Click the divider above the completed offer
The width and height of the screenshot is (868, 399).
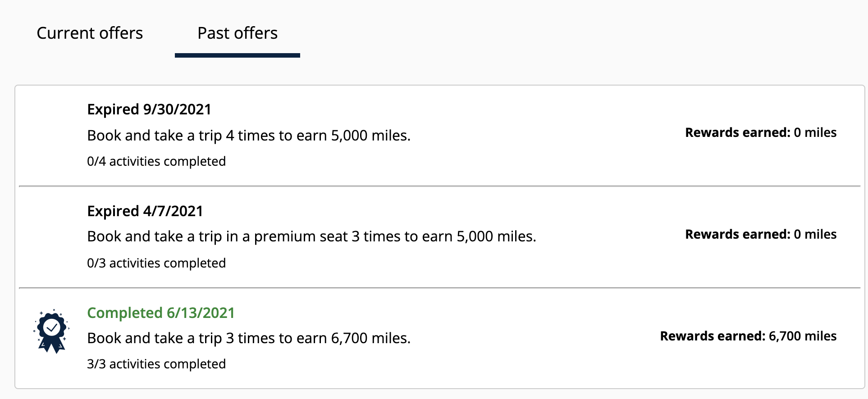pos(439,288)
